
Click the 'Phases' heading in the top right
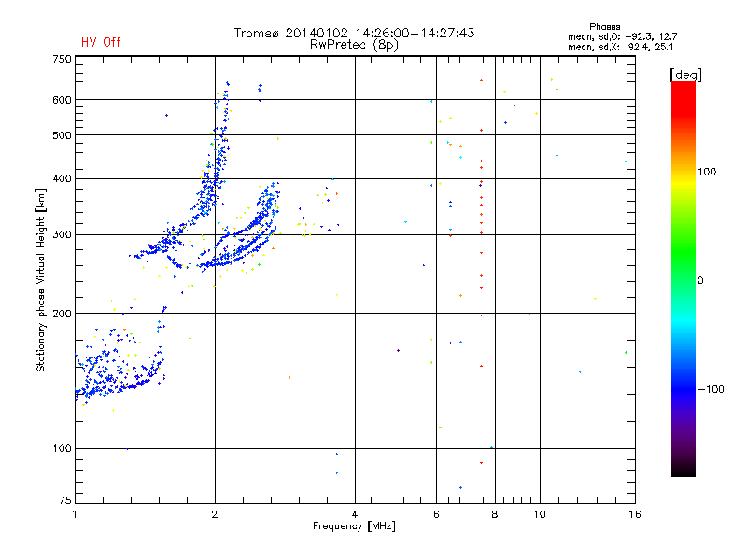(604, 27)
